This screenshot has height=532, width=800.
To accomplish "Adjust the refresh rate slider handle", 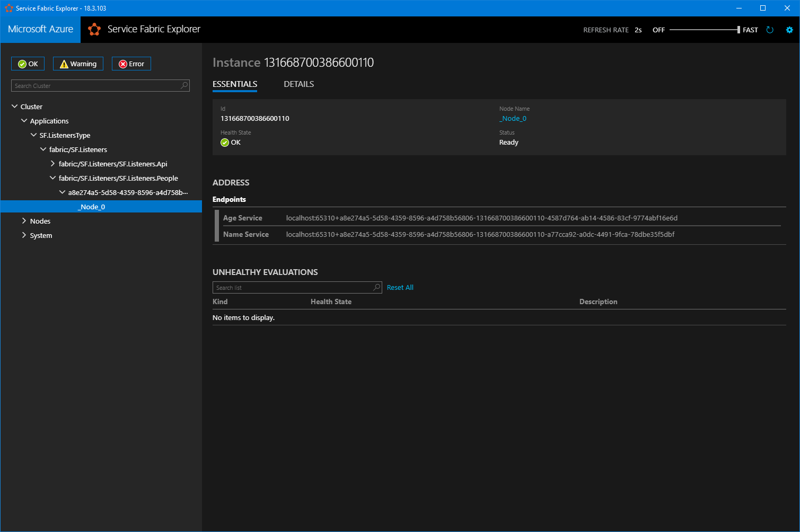I will tap(739, 30).
